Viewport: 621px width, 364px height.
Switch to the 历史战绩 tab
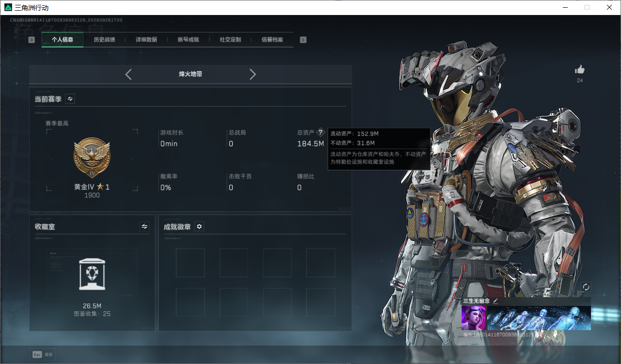(104, 40)
